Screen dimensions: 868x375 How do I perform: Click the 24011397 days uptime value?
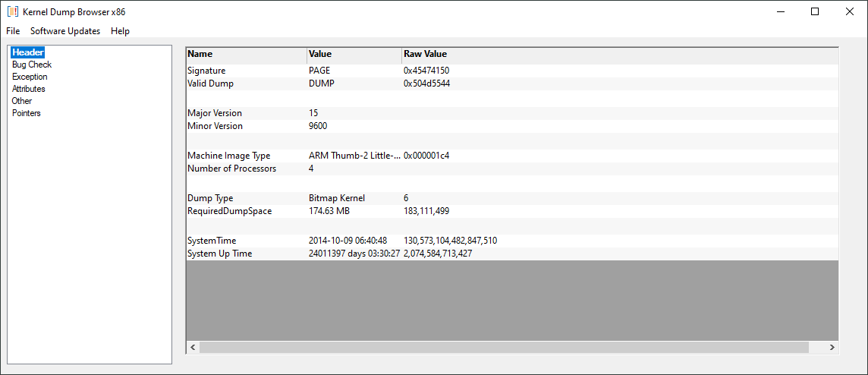click(354, 253)
